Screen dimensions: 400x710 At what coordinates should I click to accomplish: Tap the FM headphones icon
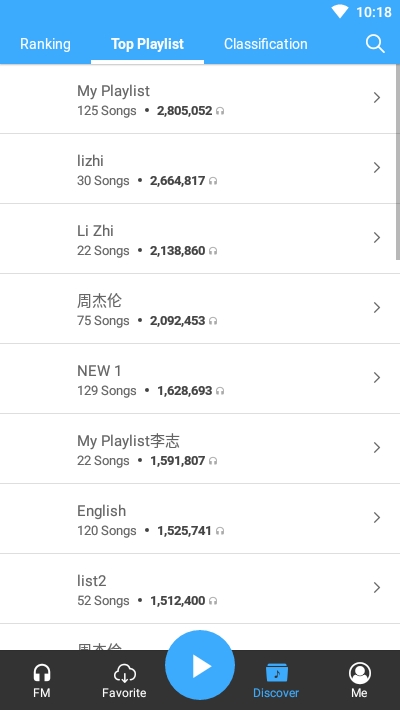click(x=42, y=673)
